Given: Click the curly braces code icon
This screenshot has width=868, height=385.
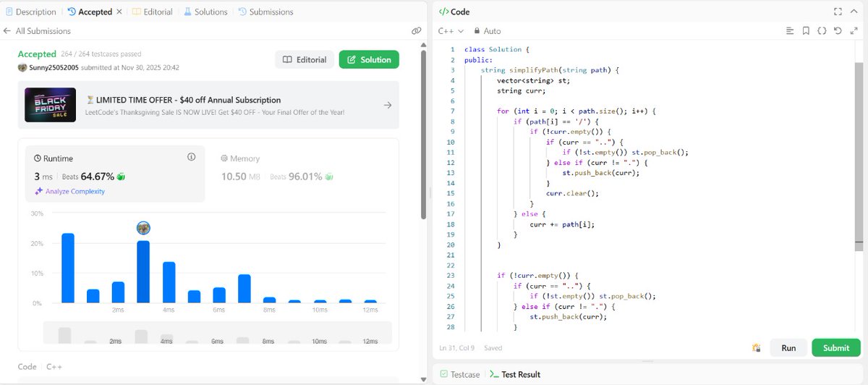Looking at the screenshot, I should (822, 31).
